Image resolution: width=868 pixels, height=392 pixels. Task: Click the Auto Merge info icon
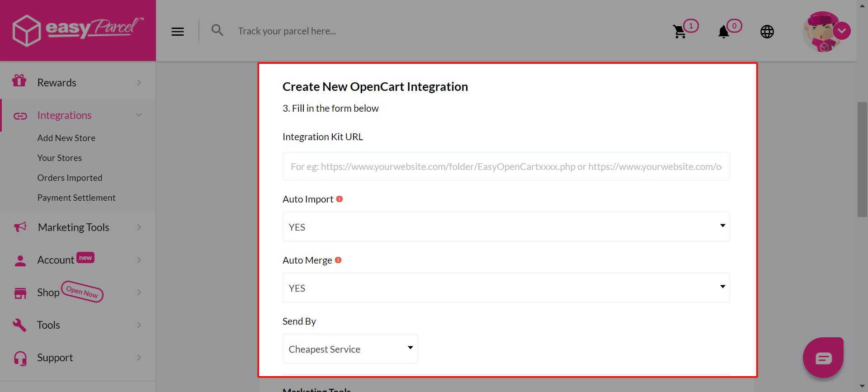tap(338, 260)
